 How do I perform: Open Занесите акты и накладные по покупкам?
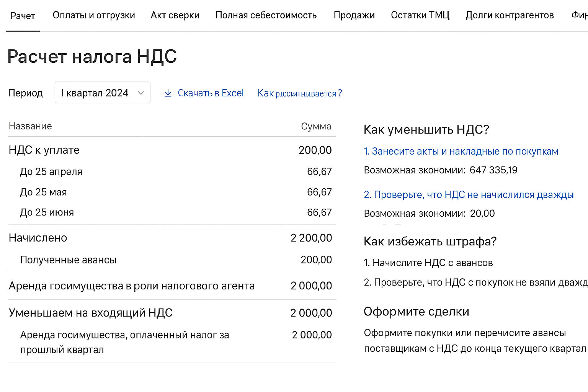[x=461, y=151]
